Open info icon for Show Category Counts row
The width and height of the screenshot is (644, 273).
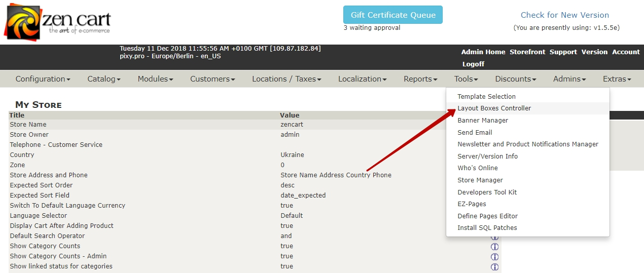pyautogui.click(x=494, y=247)
